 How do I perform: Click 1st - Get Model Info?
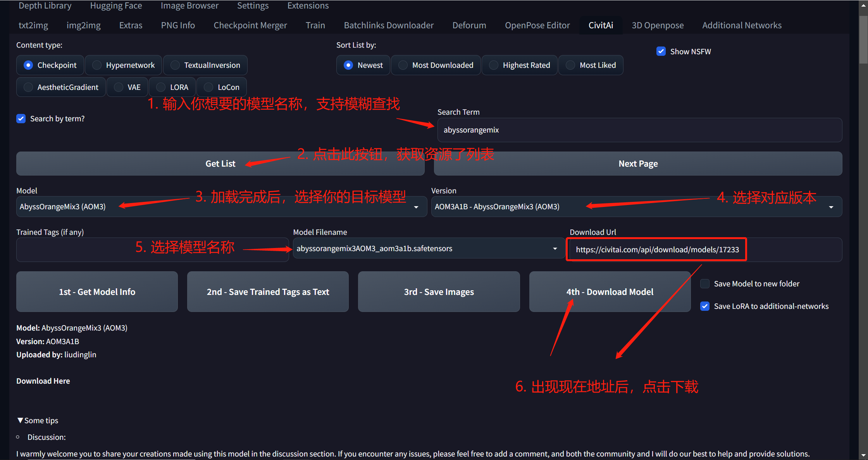pyautogui.click(x=97, y=292)
